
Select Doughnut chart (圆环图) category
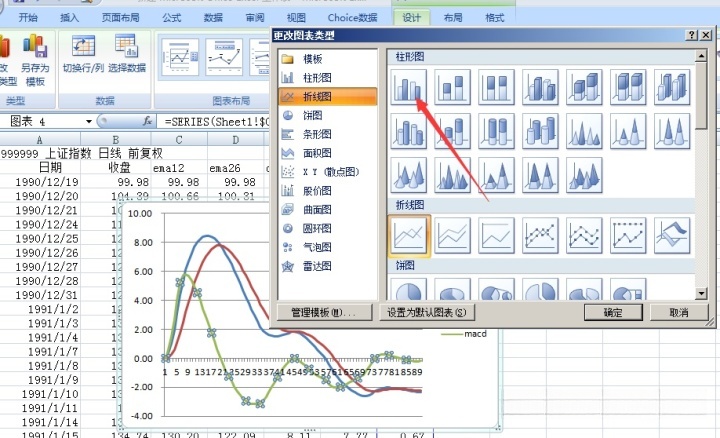click(x=328, y=228)
